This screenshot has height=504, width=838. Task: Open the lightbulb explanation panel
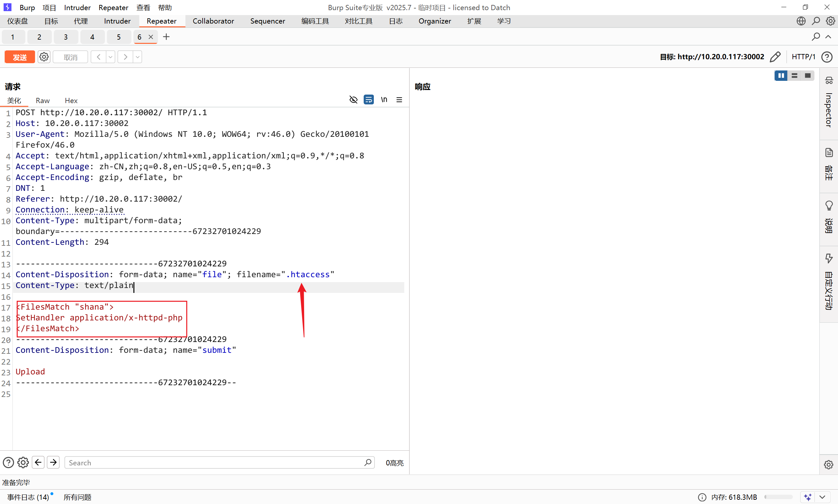tap(829, 206)
